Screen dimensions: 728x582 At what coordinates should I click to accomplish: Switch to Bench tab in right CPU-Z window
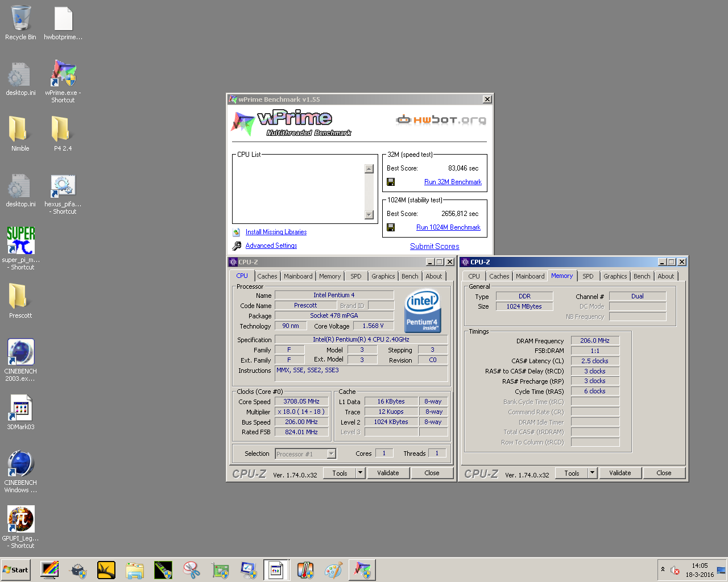pyautogui.click(x=642, y=276)
